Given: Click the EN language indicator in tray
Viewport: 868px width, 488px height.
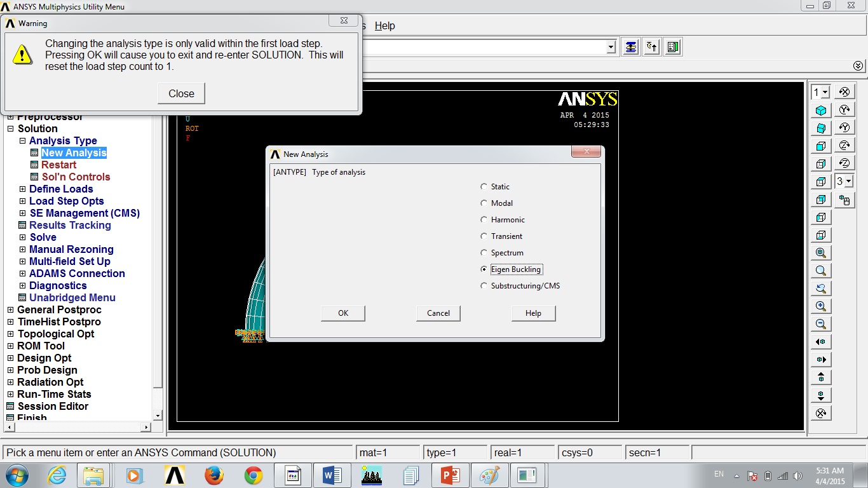Looking at the screenshot, I should coord(719,474).
